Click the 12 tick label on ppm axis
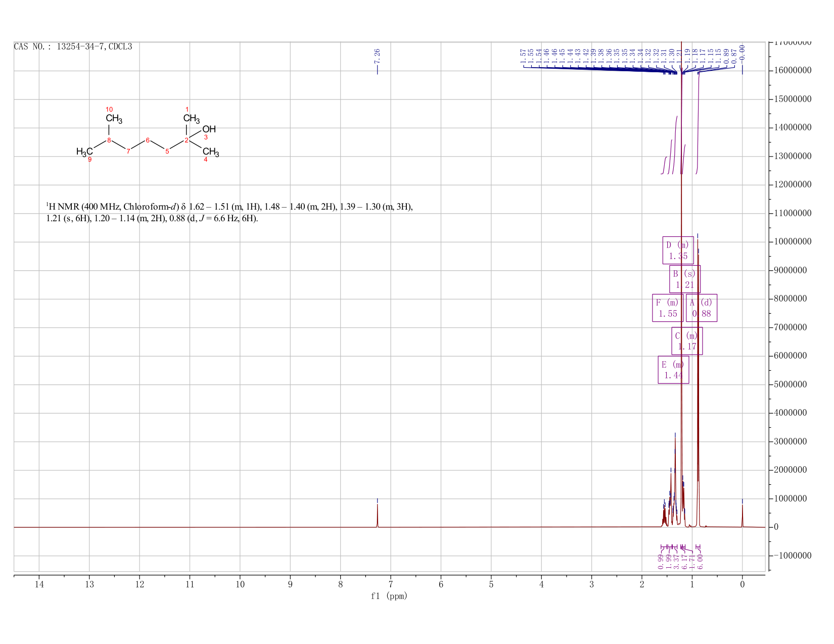 click(140, 584)
